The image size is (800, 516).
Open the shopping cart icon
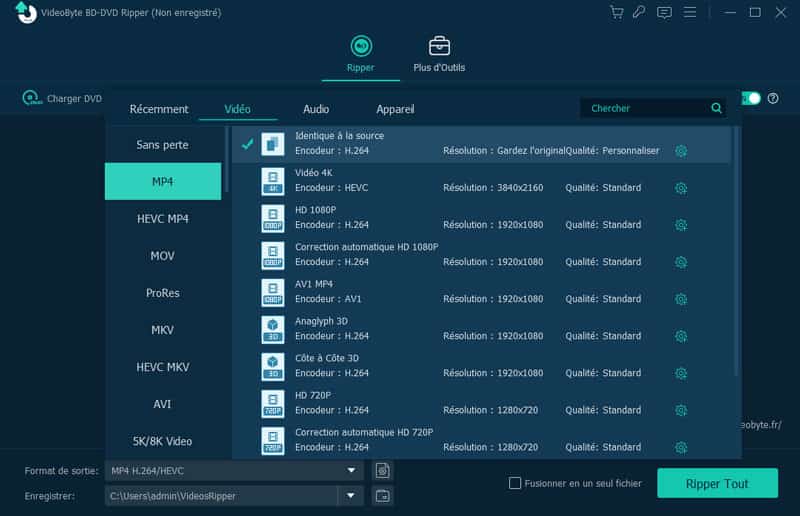click(617, 12)
